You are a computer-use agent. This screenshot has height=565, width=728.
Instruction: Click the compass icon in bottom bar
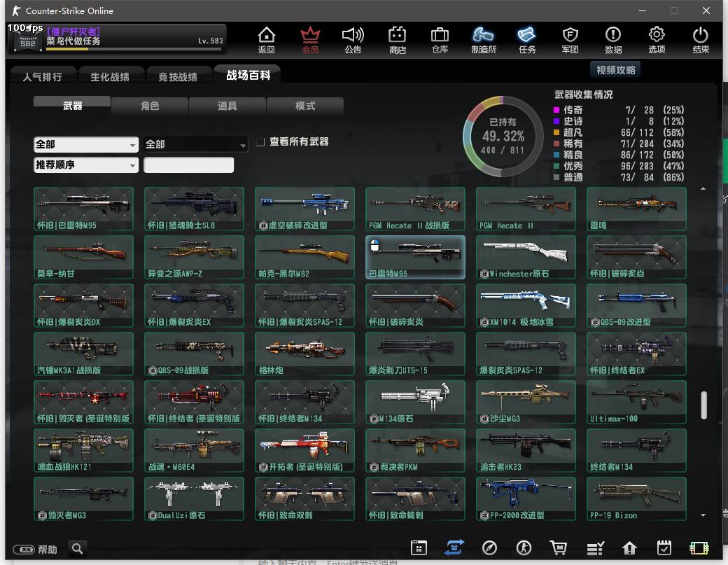(489, 548)
